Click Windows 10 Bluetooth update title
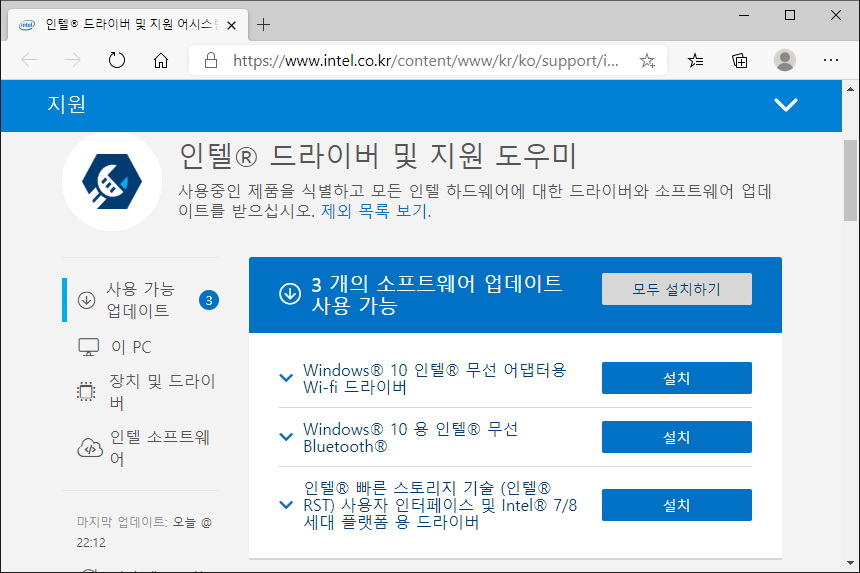The height and width of the screenshot is (573, 860). coord(410,437)
